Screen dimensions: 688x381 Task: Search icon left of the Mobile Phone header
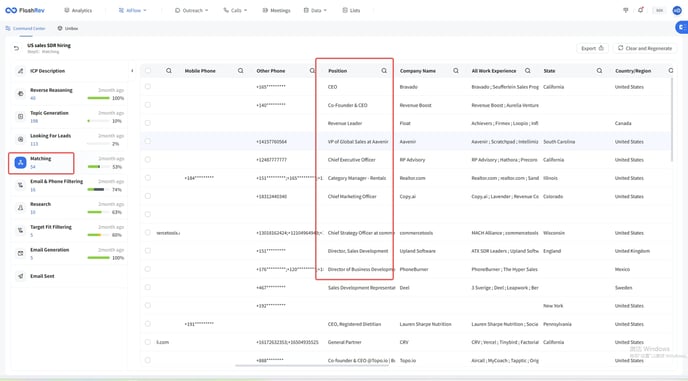click(169, 71)
